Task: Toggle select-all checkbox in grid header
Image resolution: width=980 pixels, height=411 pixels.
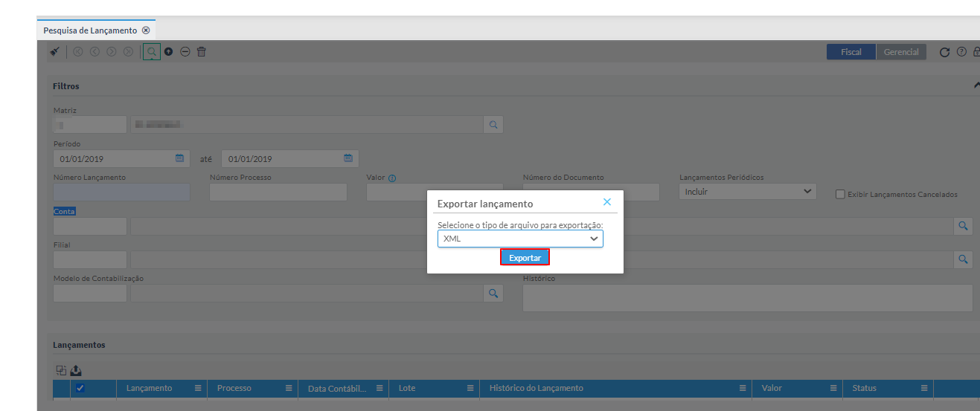Action: (x=80, y=388)
